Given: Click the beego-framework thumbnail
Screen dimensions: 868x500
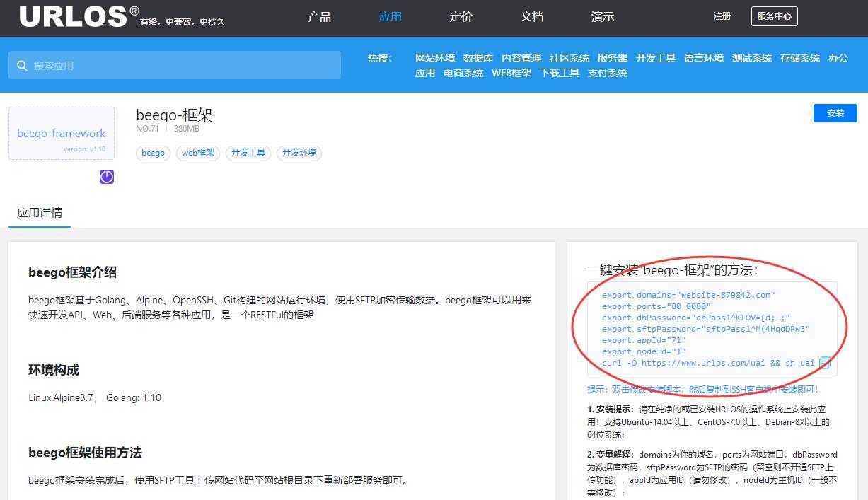Looking at the screenshot, I should (62, 134).
